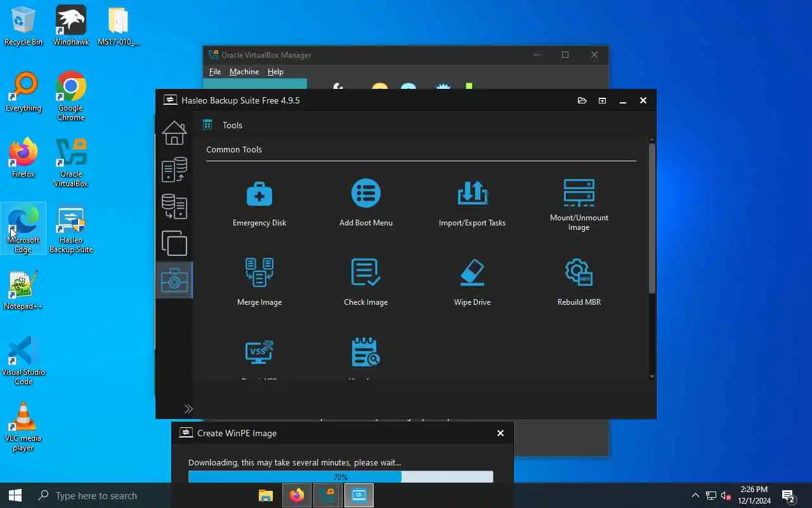Image resolution: width=812 pixels, height=508 pixels.
Task: Click the Hasleo vertical scrollbar thumb
Action: click(x=652, y=218)
